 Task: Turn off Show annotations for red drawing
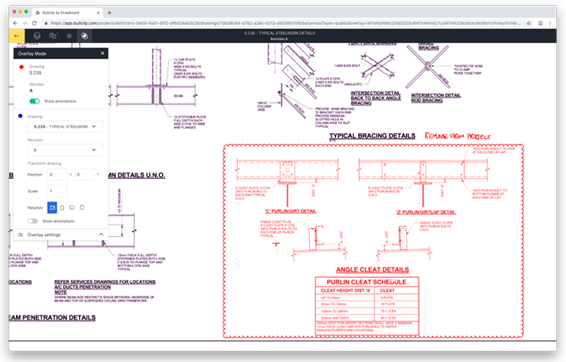[35, 101]
